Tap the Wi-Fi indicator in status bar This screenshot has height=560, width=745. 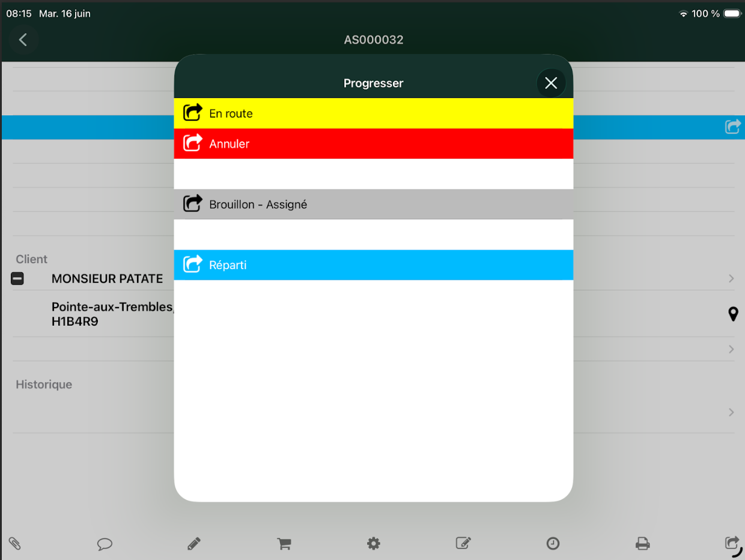683,14
